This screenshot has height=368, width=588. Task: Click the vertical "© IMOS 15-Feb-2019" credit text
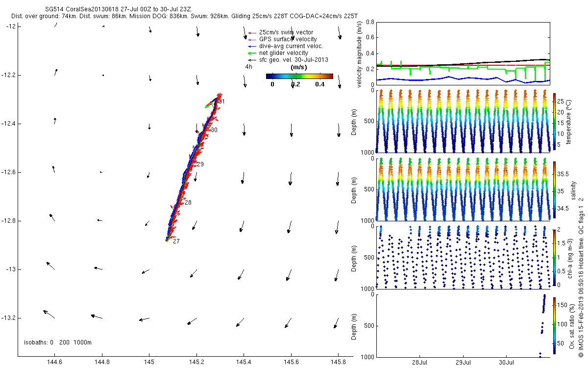click(581, 276)
